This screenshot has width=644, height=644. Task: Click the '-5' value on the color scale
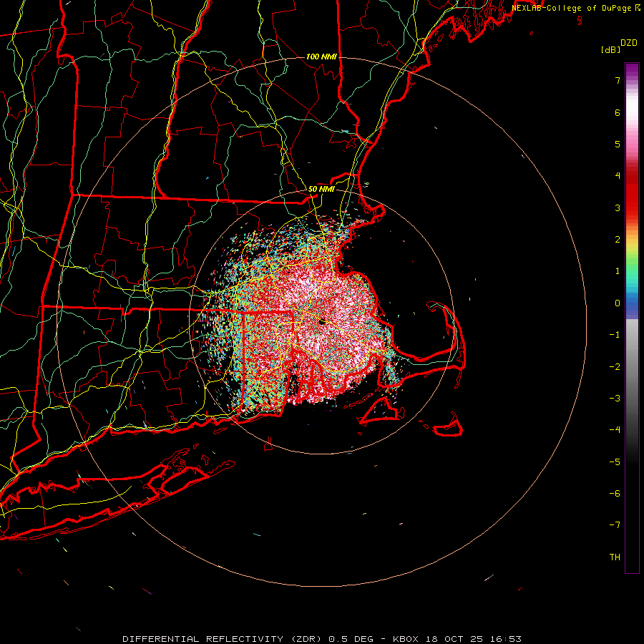click(x=615, y=462)
